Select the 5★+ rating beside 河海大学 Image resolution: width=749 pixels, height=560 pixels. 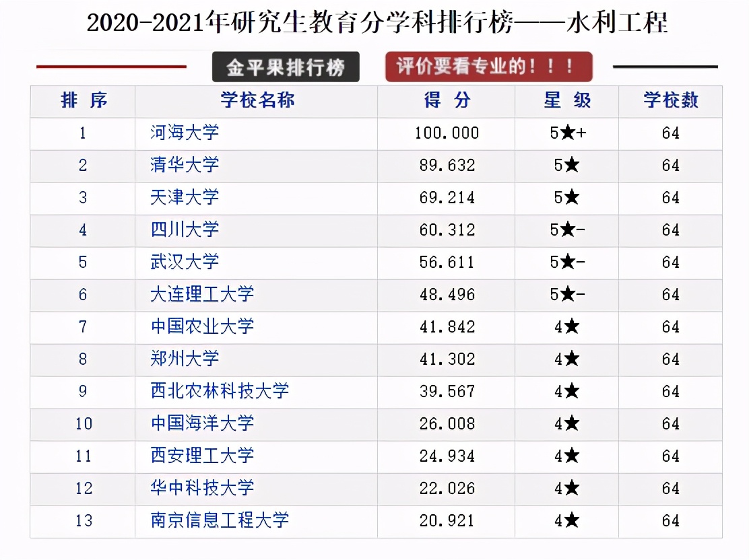pos(566,133)
